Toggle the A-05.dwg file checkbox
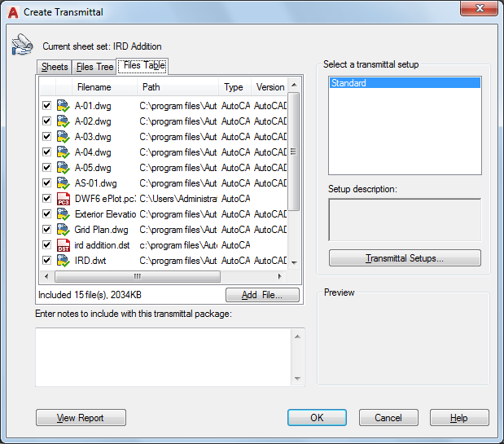 tap(46, 168)
